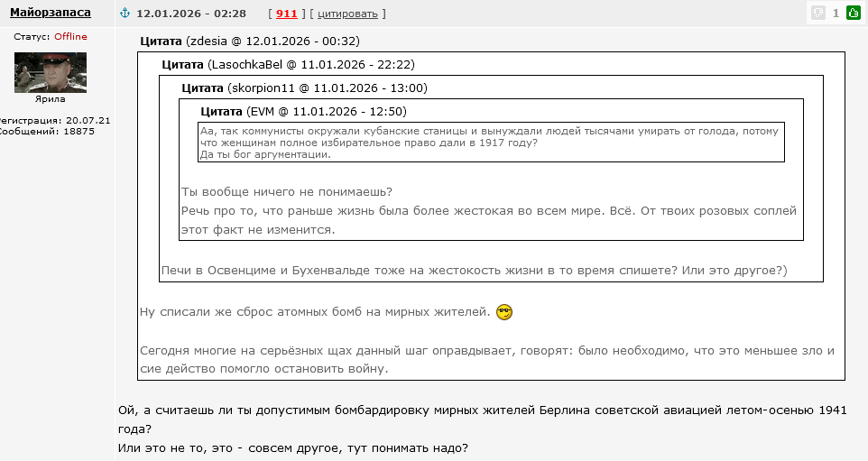
Task: Click the quote header from LasochkaBel
Action: coord(288,64)
